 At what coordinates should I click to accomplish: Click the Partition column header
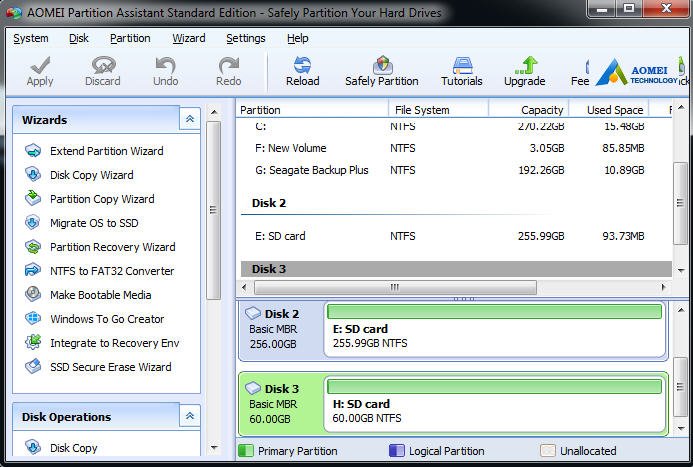click(312, 110)
